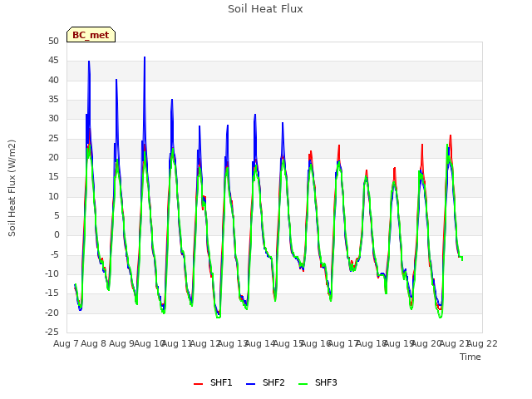Click the BC_met annotation label
This screenshot has width=532, height=399.
pos(91,35)
